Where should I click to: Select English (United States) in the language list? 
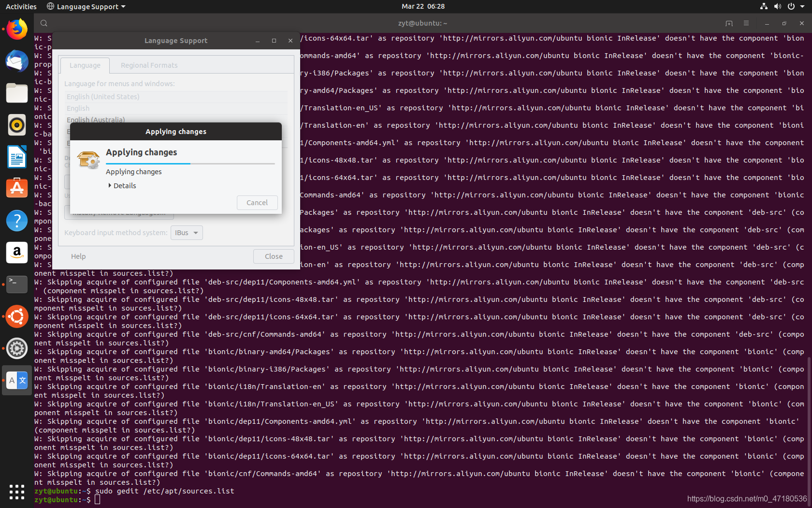pos(176,97)
